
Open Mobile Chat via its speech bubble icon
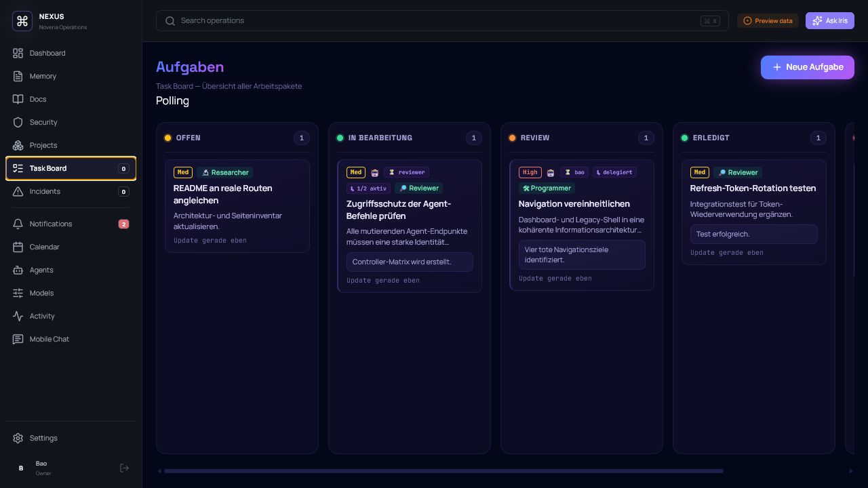click(18, 339)
